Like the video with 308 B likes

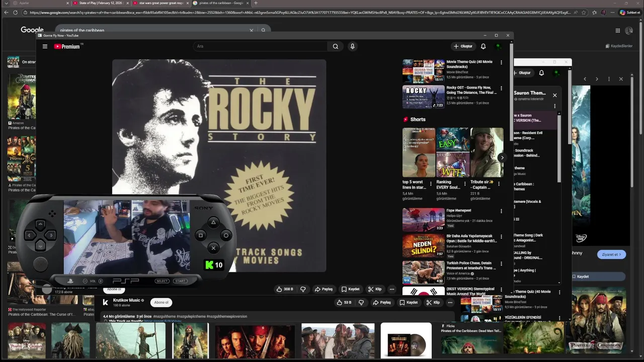tap(284, 289)
